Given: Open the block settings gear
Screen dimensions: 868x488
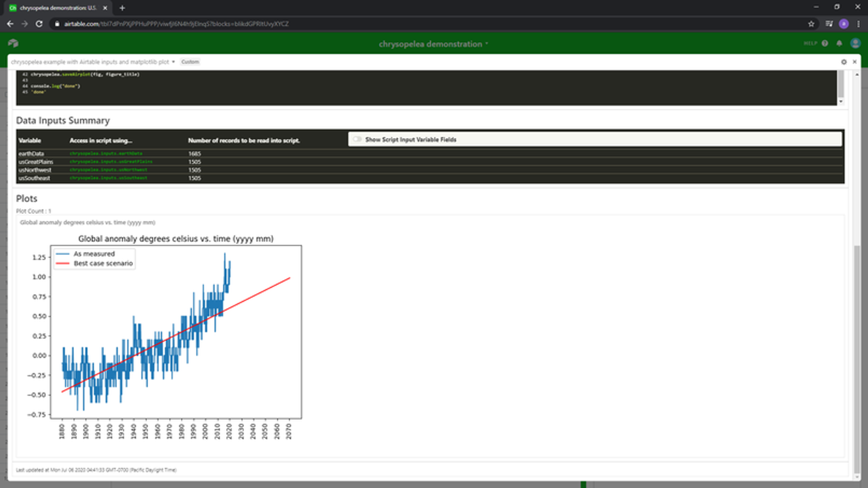Looking at the screenshot, I should (x=844, y=62).
